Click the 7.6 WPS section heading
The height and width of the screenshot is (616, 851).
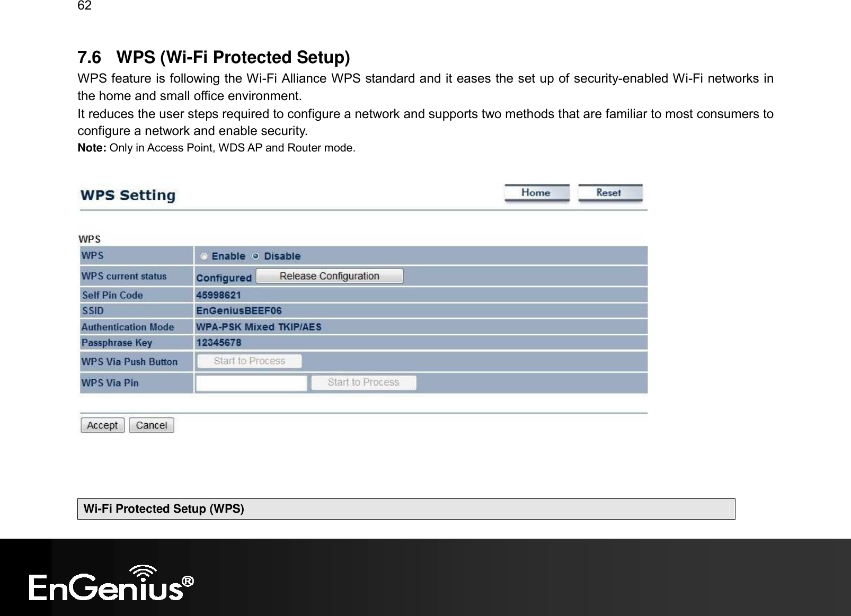[214, 57]
